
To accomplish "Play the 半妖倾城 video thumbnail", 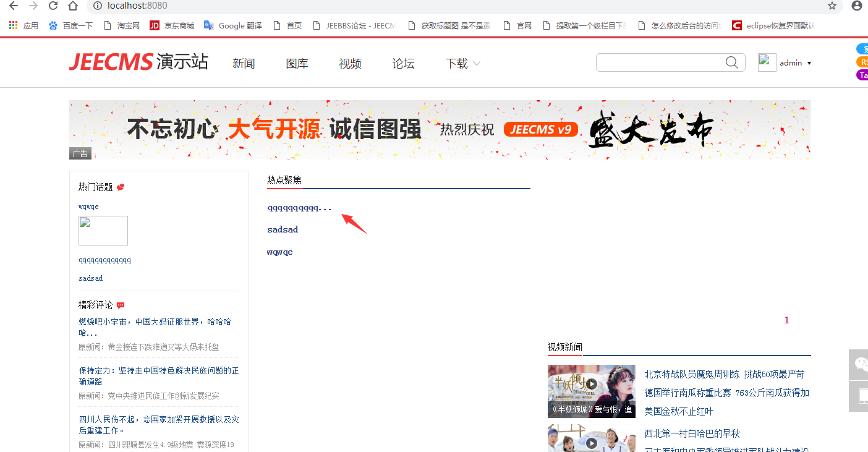I will click(592, 391).
